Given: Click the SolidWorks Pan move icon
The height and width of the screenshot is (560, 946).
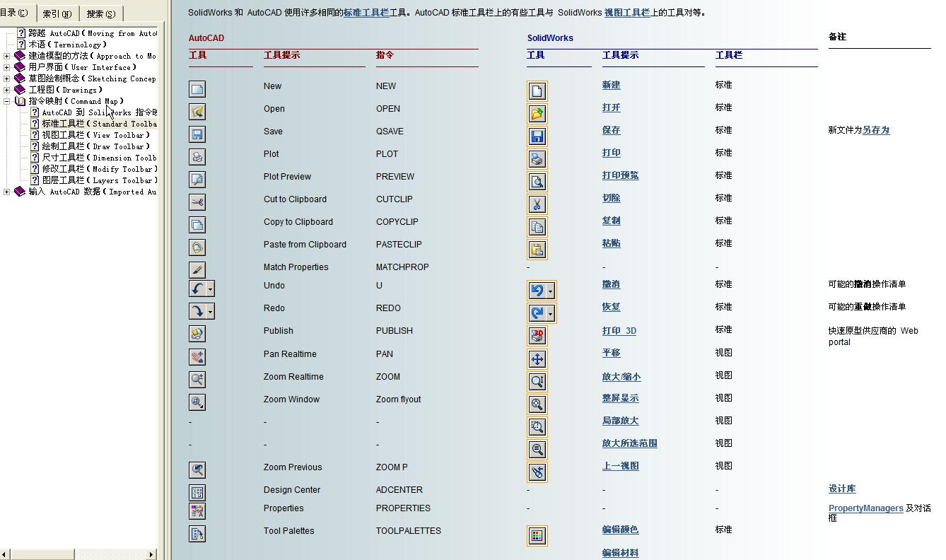Looking at the screenshot, I should click(x=537, y=358).
